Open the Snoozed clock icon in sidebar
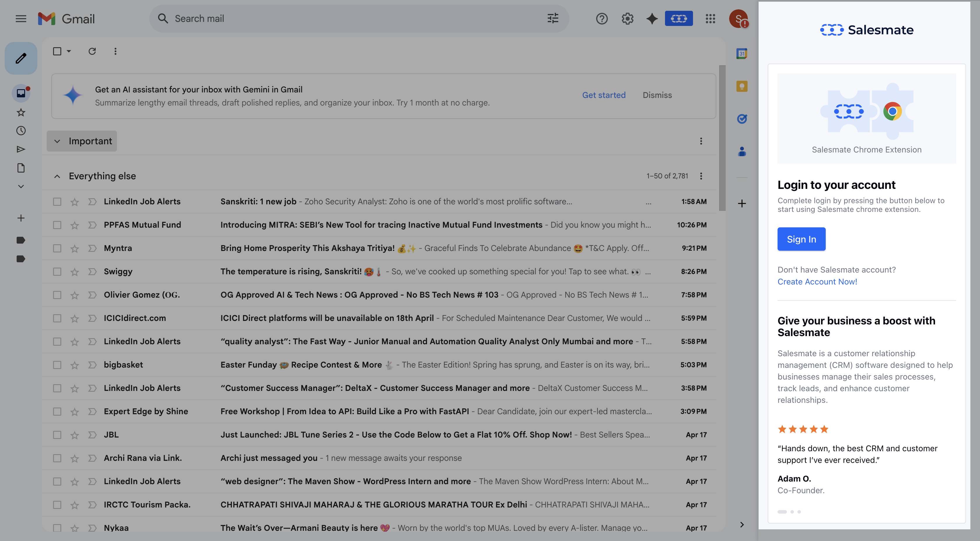Screen dimensions: 980x541 pyautogui.click(x=21, y=131)
